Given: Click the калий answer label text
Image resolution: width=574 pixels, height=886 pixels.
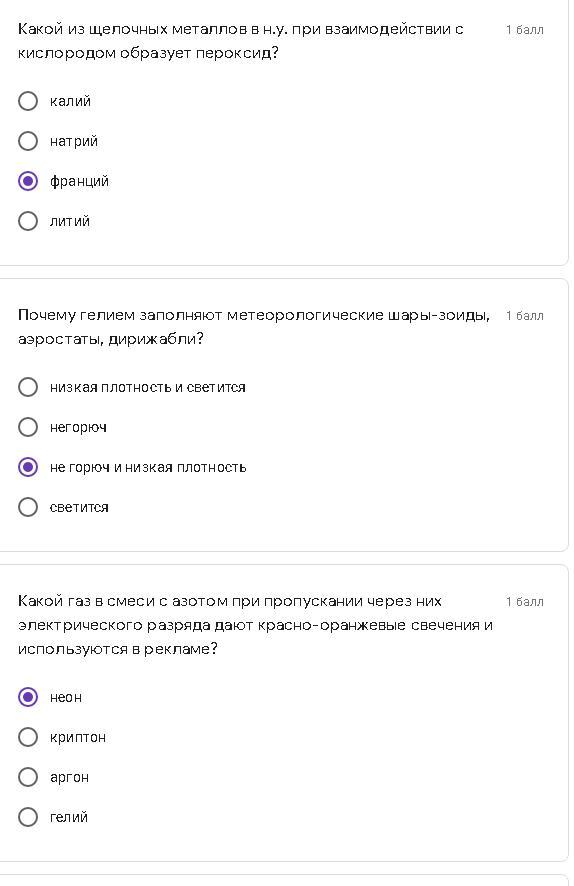Looking at the screenshot, I should 70,101.
